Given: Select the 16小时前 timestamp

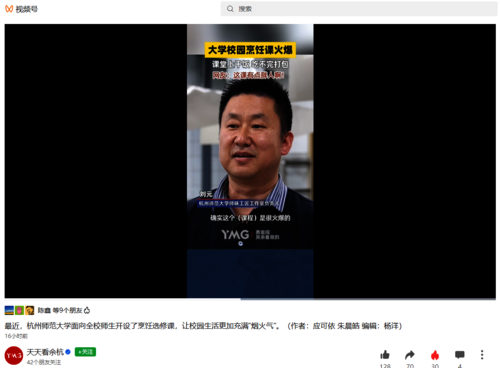Looking at the screenshot, I should pos(16,336).
